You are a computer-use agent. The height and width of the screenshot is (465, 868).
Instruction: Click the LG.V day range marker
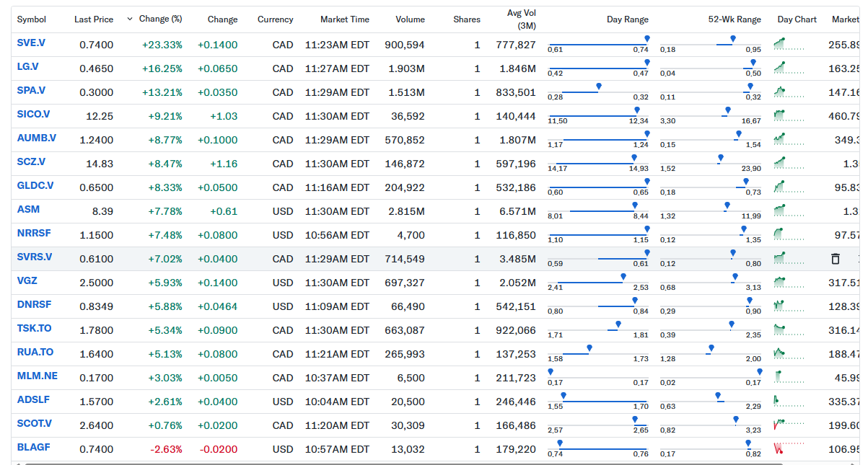[x=646, y=63]
